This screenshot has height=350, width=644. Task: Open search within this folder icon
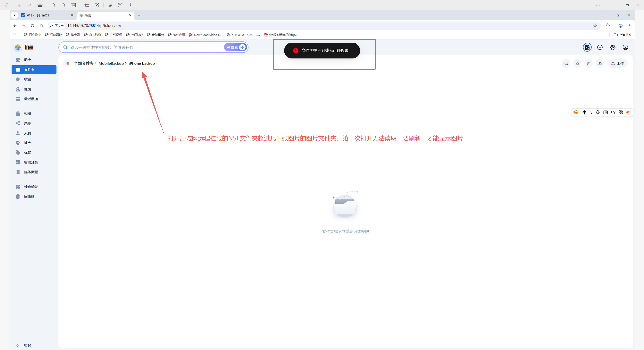click(x=566, y=63)
